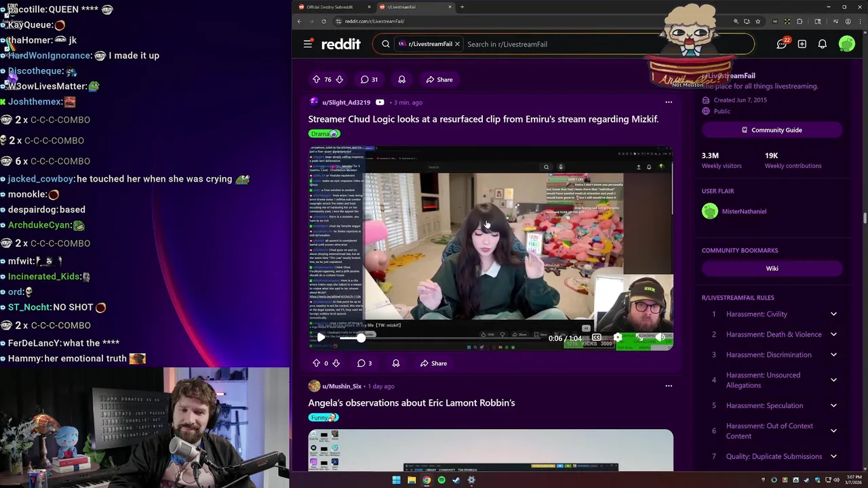Open Steam from the taskbar
The height and width of the screenshot is (488, 868).
pos(456,480)
